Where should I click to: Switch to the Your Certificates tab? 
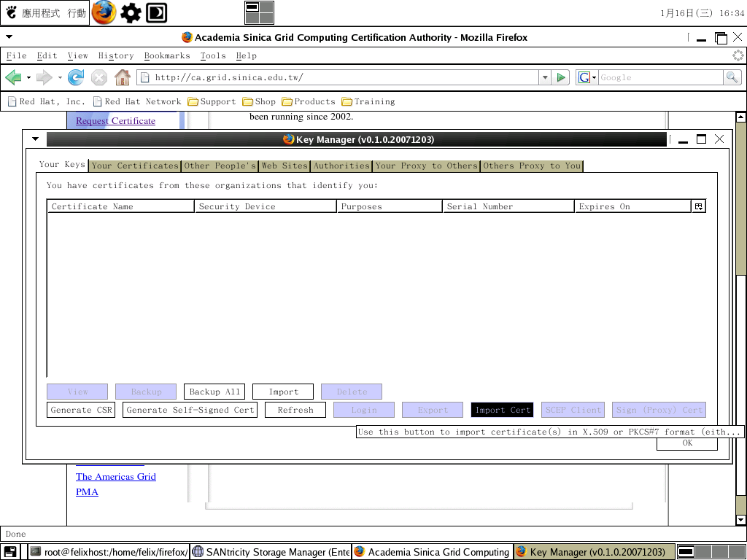(x=135, y=166)
